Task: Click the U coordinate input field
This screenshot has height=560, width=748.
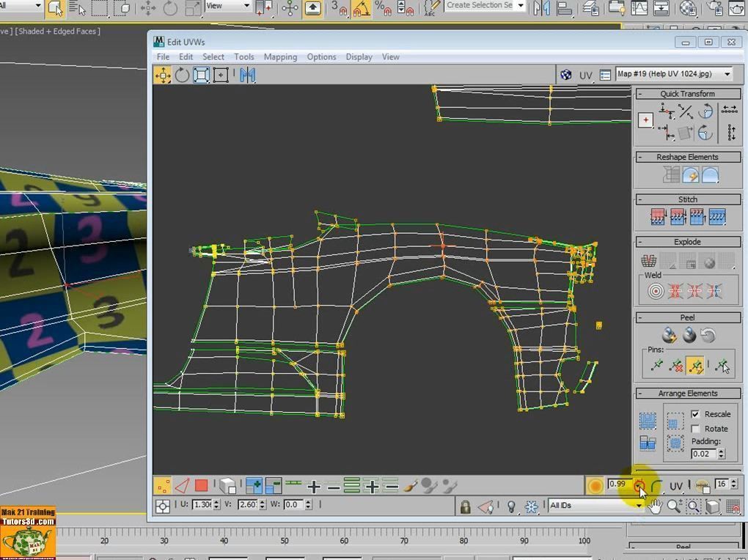Action: 202,504
